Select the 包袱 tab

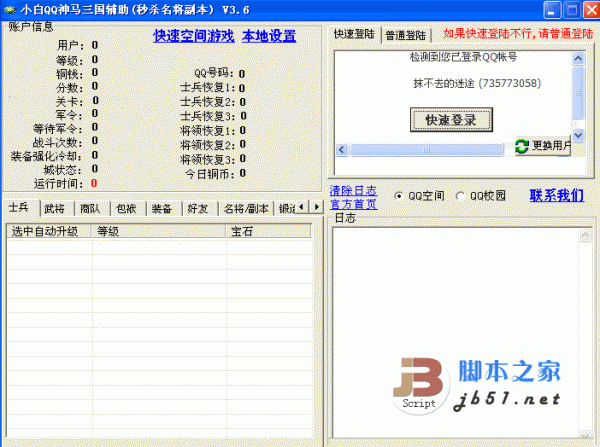coord(126,209)
